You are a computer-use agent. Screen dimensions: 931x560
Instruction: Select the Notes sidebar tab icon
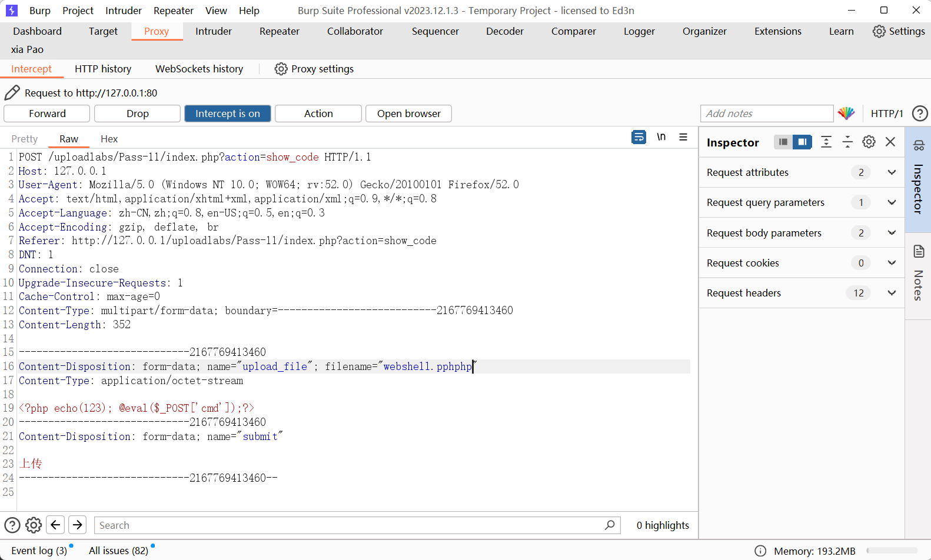pos(919,252)
